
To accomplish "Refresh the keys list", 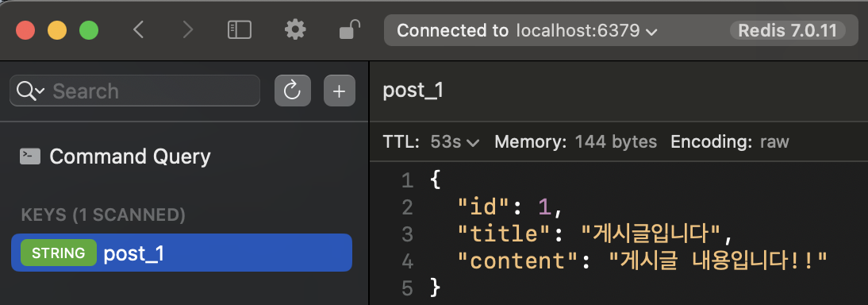I will coord(292,91).
